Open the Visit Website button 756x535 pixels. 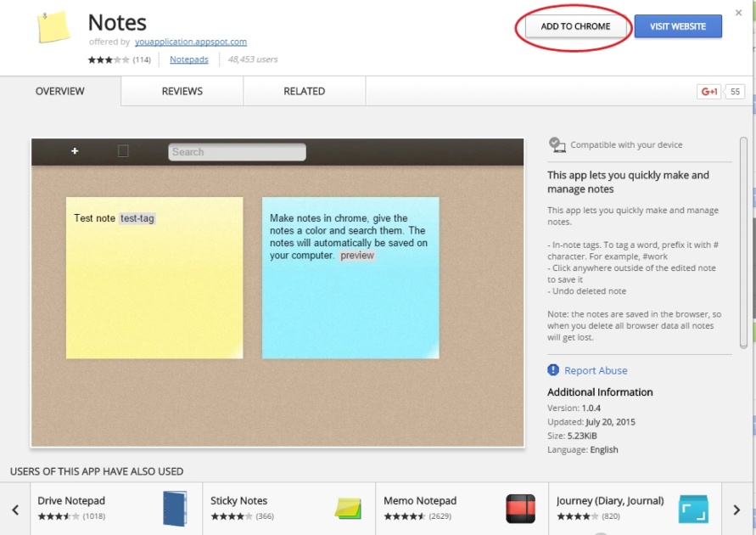(x=678, y=26)
